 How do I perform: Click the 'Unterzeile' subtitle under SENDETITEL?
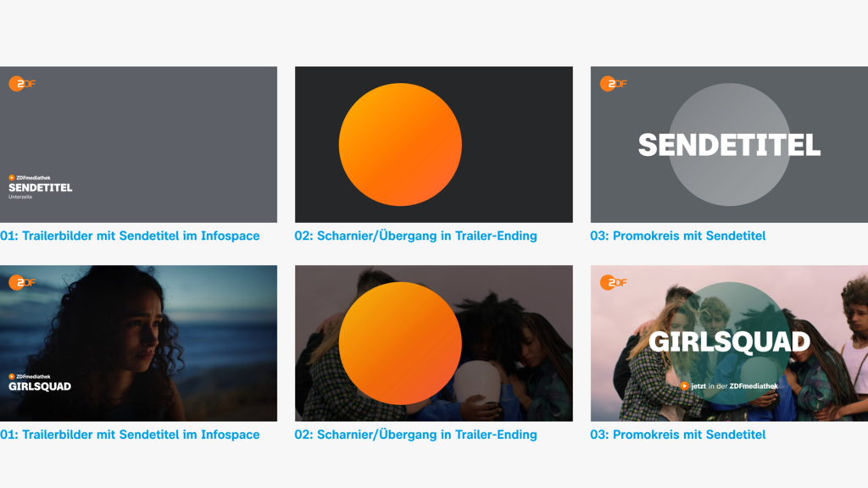coord(20,197)
